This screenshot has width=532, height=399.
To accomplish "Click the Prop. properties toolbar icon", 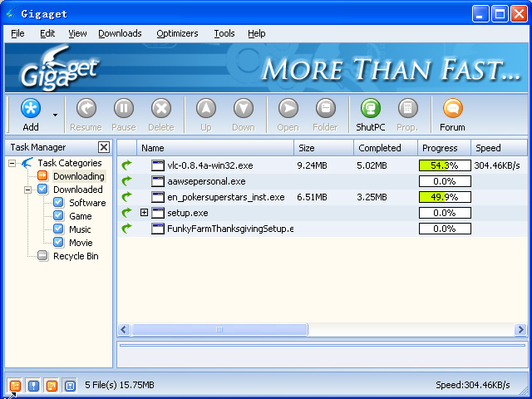I will point(408,109).
